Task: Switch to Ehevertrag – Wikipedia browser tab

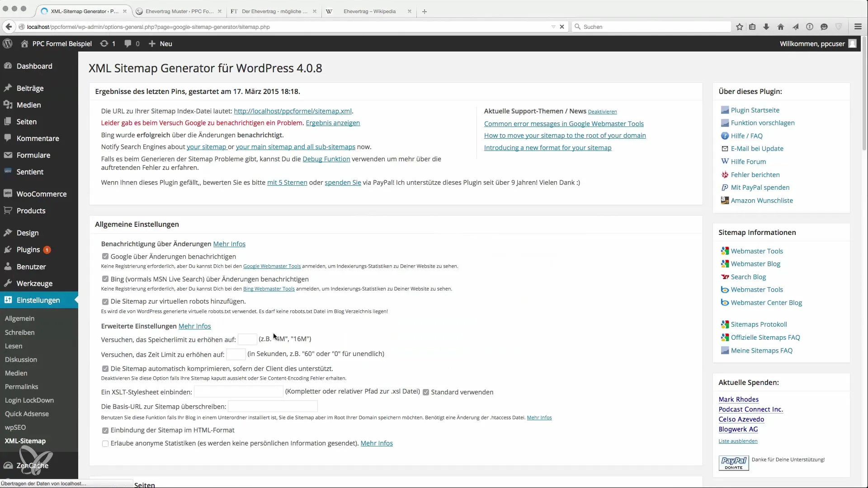Action: tap(369, 11)
